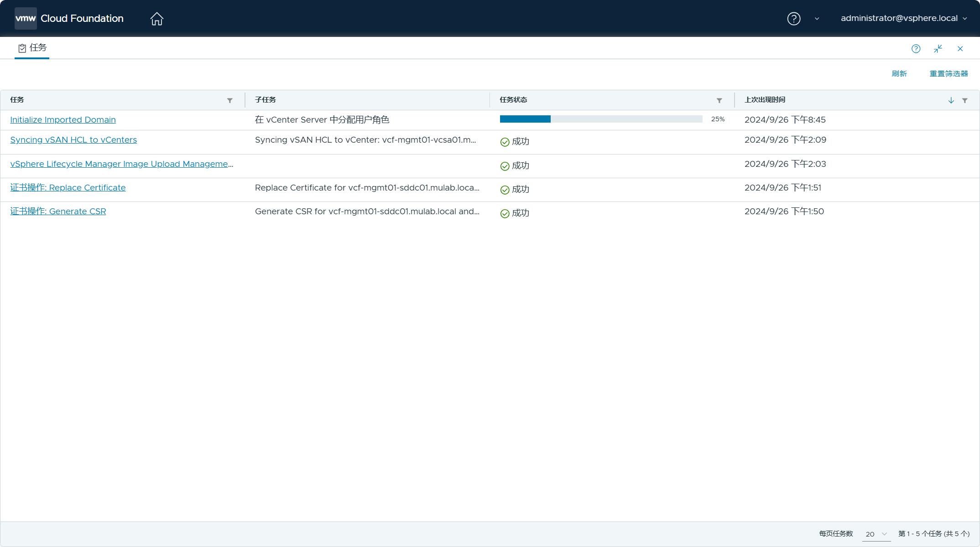Screen dimensions: 980x547
Task: Expand the help menu chevron in header
Action: [x=817, y=19]
